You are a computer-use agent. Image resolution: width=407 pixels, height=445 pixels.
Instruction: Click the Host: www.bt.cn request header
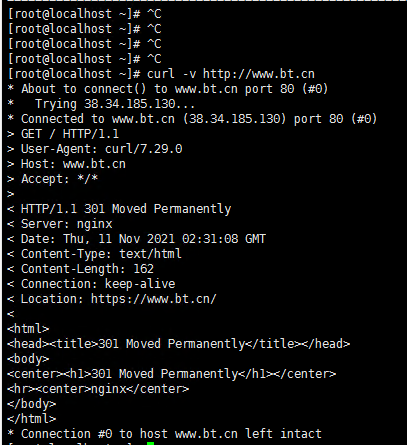pyautogui.click(x=73, y=164)
